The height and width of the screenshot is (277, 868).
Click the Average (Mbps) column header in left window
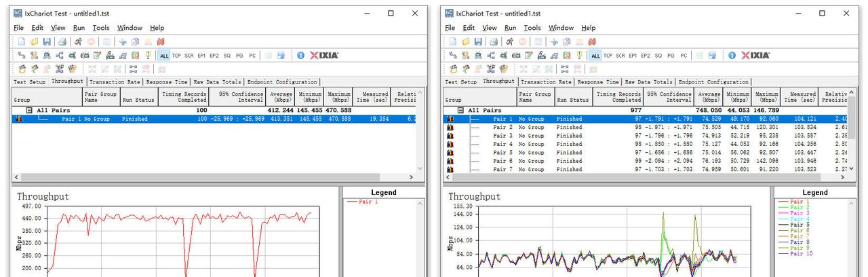point(280,97)
